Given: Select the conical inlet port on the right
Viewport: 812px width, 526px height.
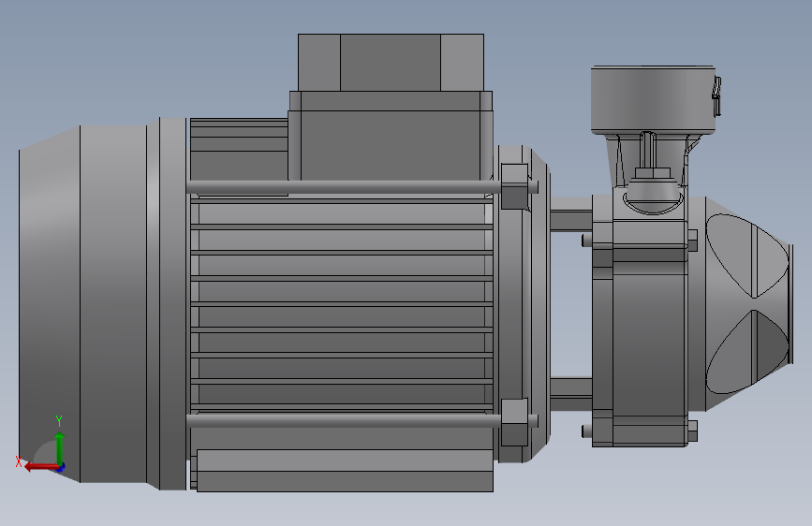Looking at the screenshot, I should coord(748,304).
